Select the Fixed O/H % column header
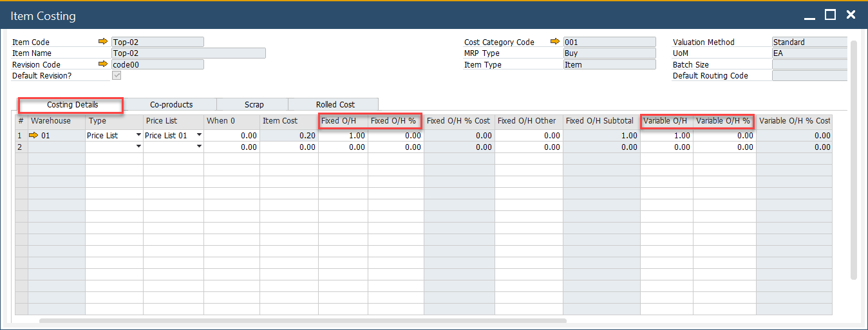 pos(396,121)
